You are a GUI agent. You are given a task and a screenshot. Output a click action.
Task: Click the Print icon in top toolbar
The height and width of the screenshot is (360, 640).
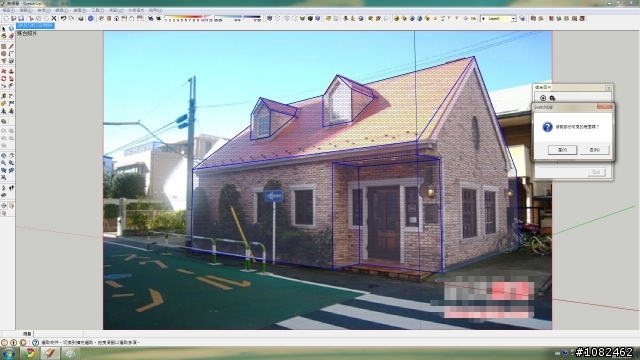[x=81, y=18]
